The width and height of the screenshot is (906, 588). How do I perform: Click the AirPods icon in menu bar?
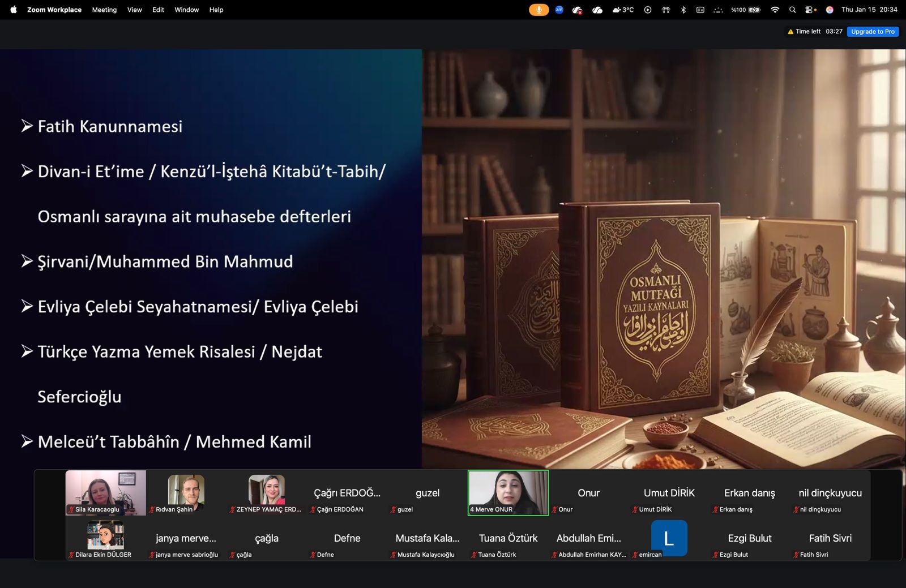[x=666, y=10]
